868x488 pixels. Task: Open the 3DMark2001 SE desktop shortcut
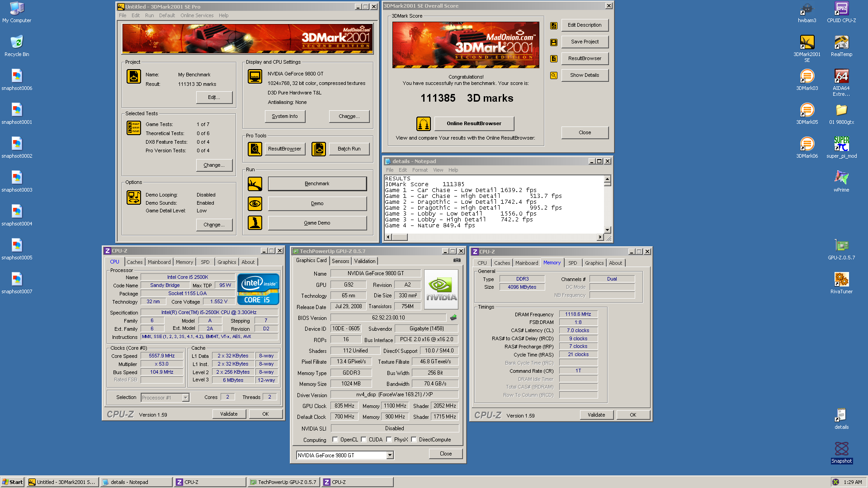[807, 49]
